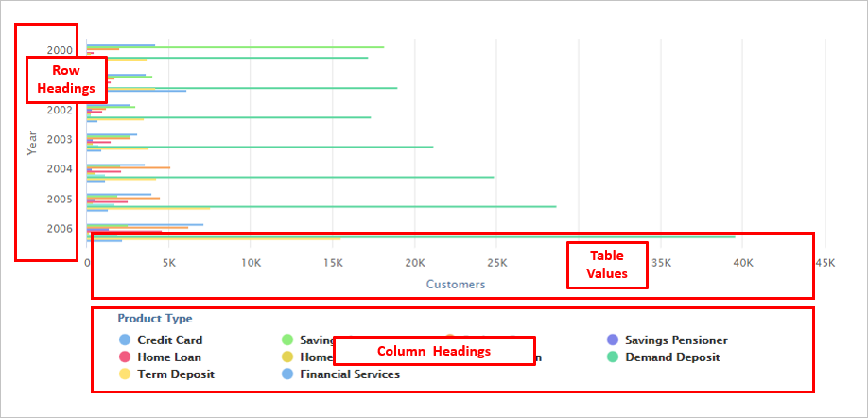Toggle the Credit Card series label
Screen dimensions: 868x418
point(170,340)
